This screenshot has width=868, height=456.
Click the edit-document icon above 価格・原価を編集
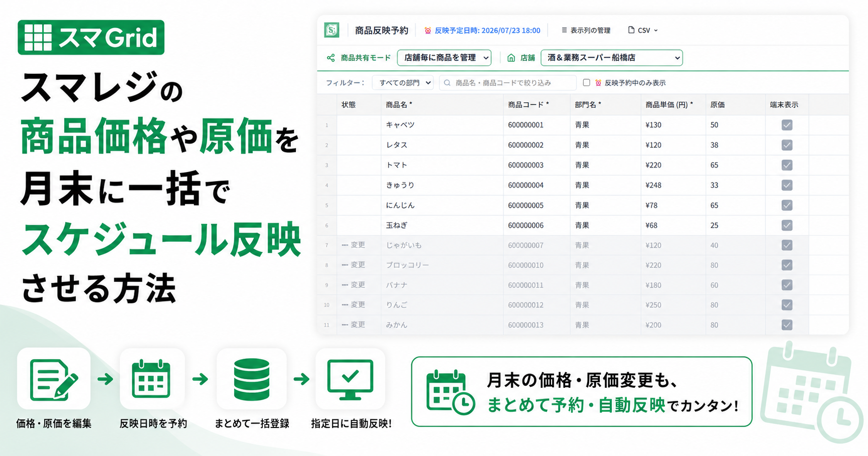coord(54,379)
